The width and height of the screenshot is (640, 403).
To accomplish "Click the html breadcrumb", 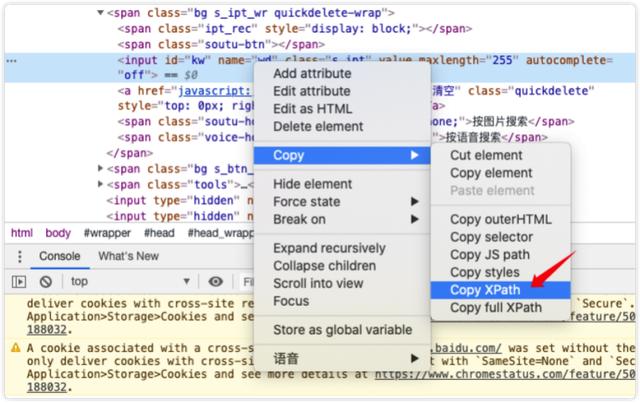I will tap(22, 233).
